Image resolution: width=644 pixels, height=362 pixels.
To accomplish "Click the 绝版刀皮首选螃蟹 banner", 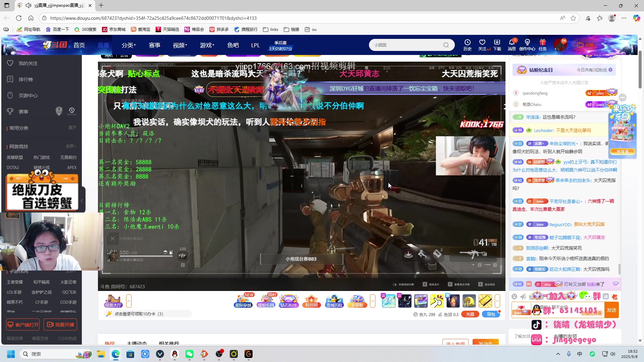I will (42, 192).
